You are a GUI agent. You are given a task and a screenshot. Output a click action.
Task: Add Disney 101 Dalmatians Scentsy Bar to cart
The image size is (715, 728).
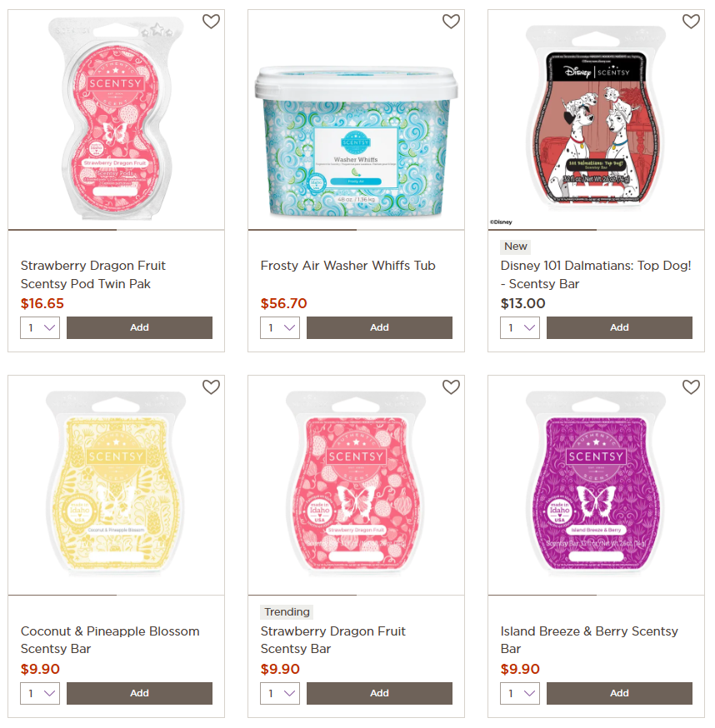[x=619, y=328]
